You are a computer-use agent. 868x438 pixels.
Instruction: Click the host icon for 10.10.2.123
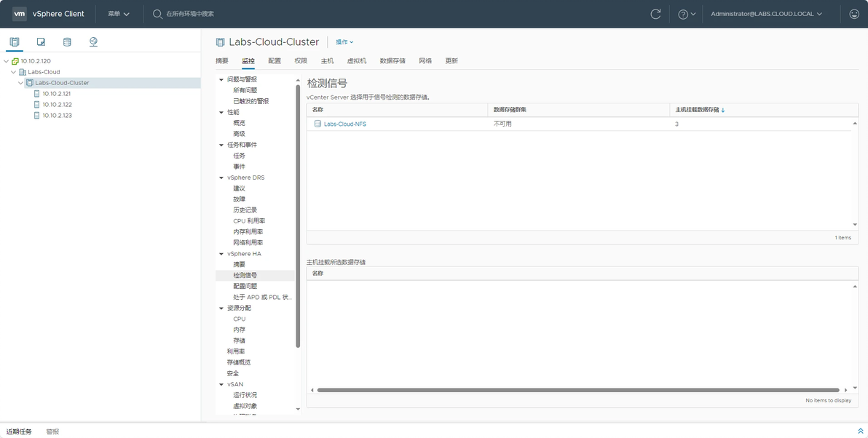[37, 116]
